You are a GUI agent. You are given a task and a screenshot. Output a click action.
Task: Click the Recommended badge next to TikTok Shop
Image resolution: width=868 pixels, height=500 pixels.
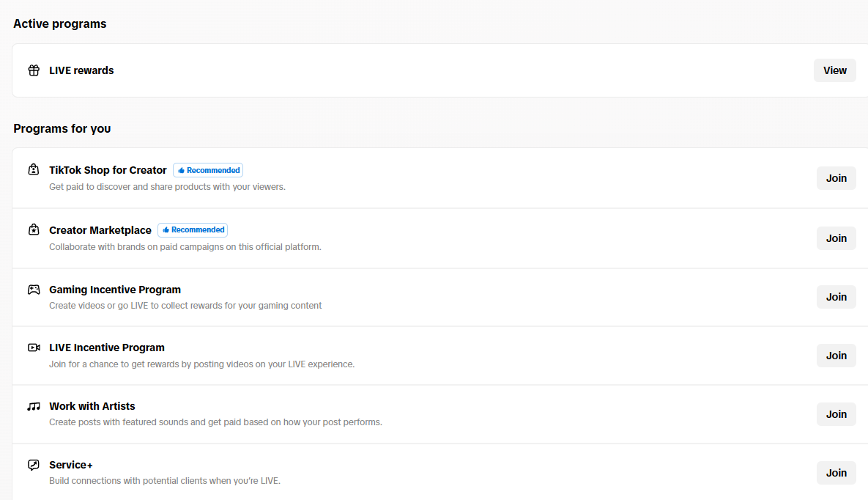click(x=208, y=170)
